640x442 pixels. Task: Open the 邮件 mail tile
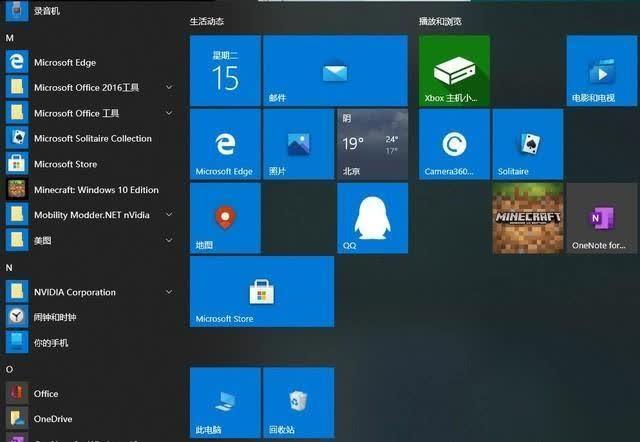(x=336, y=71)
